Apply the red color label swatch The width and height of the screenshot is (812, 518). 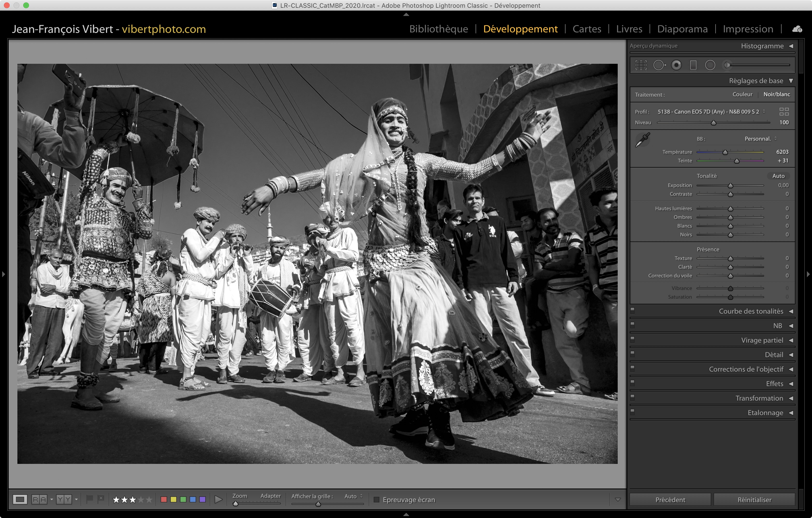164,499
